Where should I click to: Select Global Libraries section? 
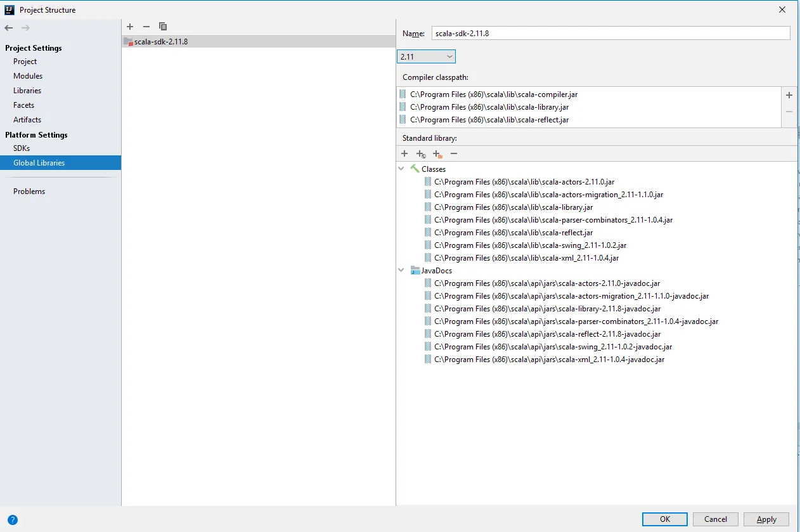click(x=60, y=163)
